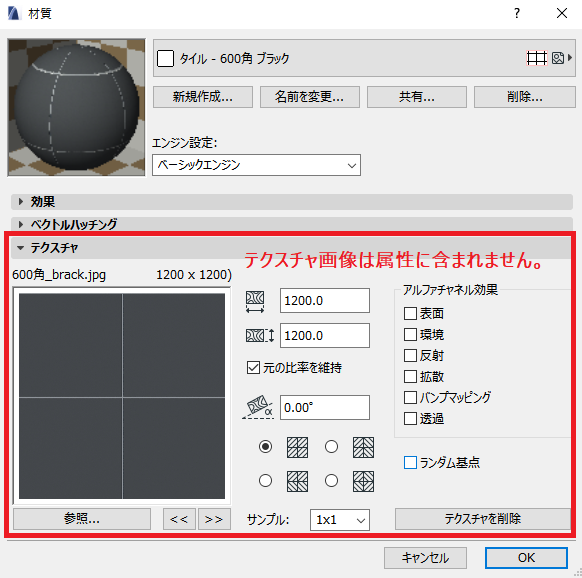This screenshot has width=582, height=578.
Task: Click the vertically mirrored tiling pattern icon
Action: (297, 481)
